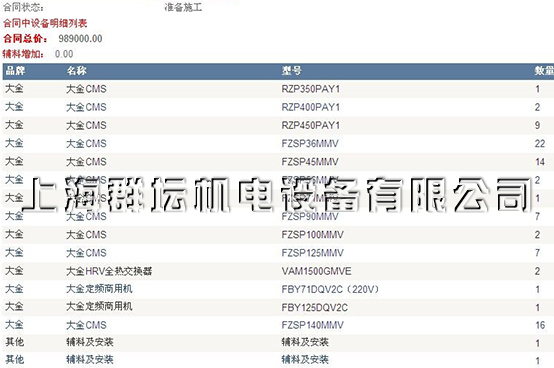Open 大金CMS in the FZSP140MMV row
The width and height of the screenshot is (554, 368).
(86, 325)
